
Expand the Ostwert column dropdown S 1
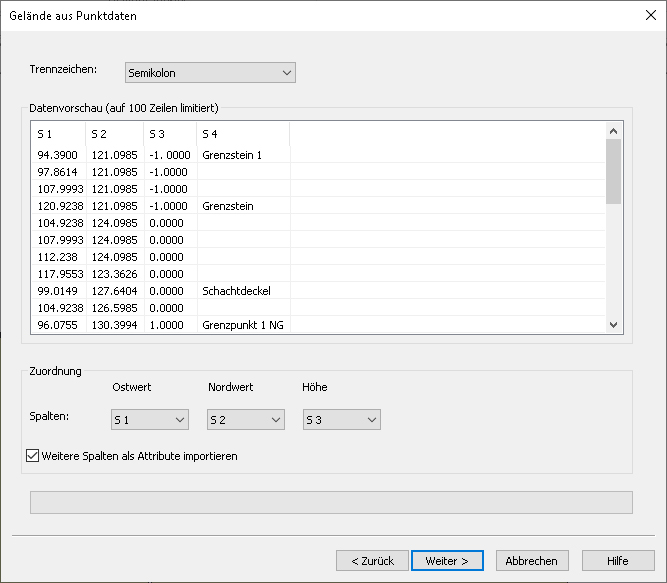point(150,420)
